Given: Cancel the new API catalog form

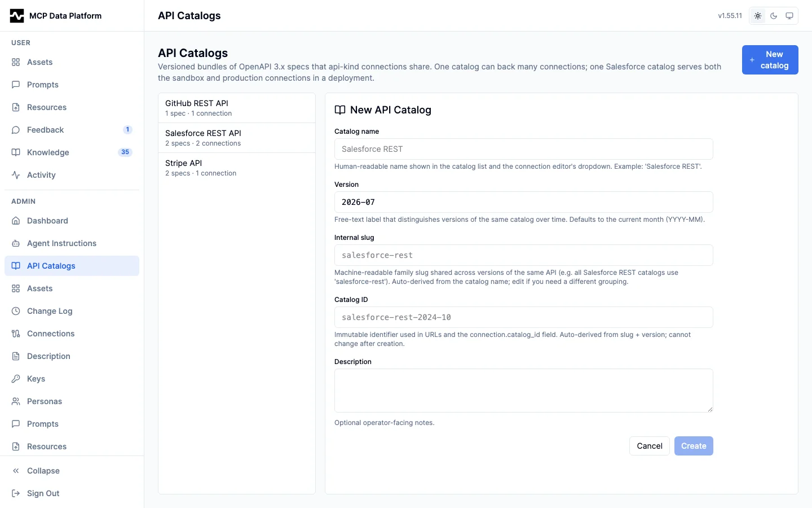Looking at the screenshot, I should click(x=650, y=446).
